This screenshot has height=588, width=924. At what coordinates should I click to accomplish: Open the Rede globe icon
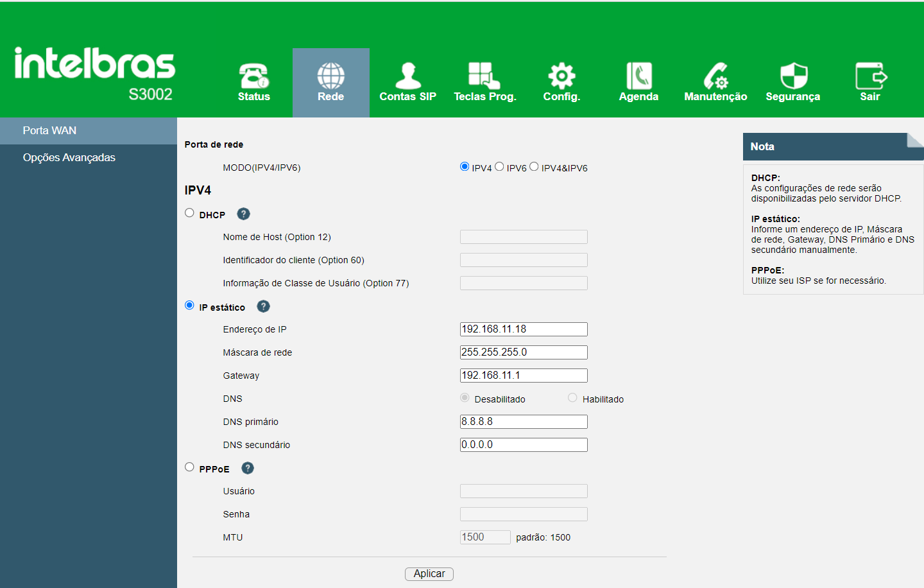(x=331, y=75)
